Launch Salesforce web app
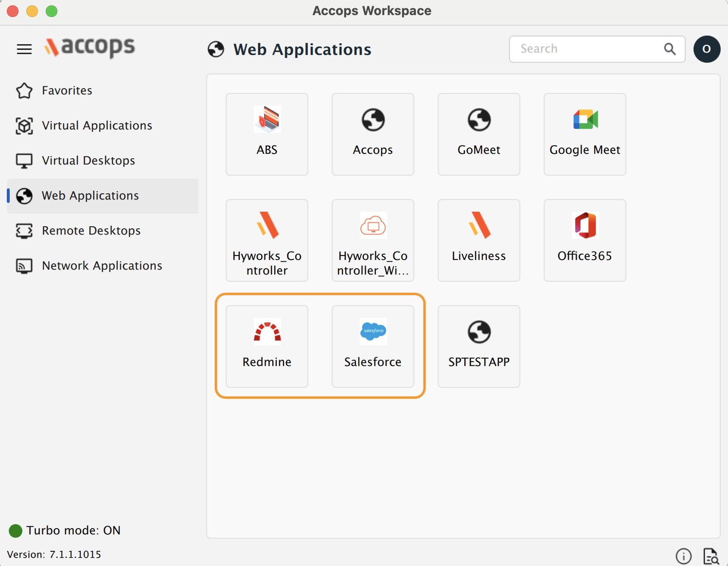 point(373,346)
